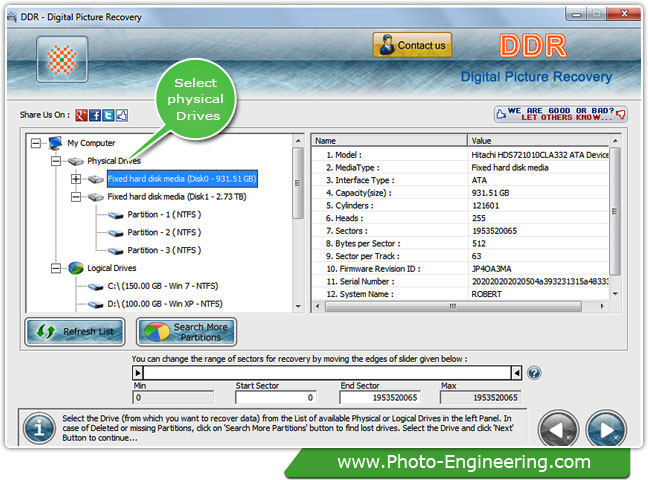648x480 pixels.
Task: Click the Min value field
Action: tap(174, 398)
